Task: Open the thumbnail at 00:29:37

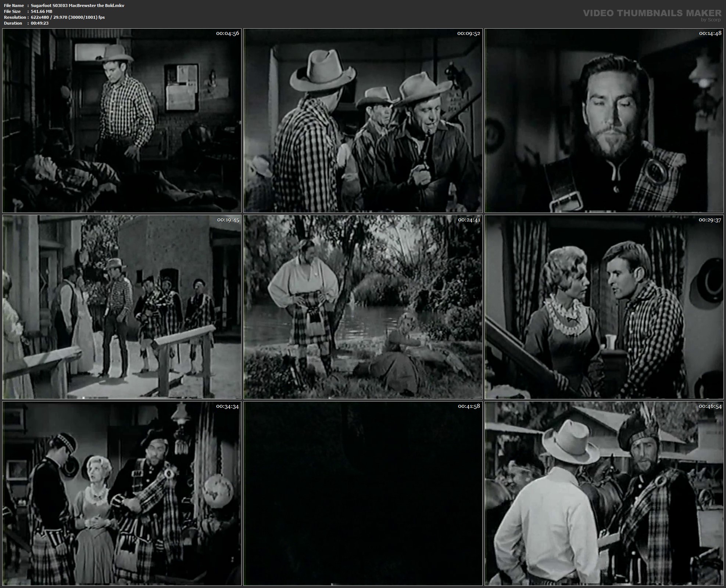Action: (x=604, y=307)
